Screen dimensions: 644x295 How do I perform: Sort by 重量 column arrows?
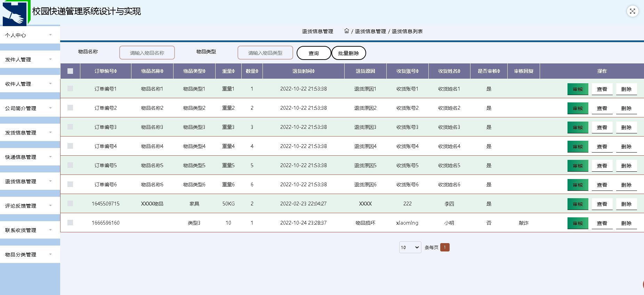[x=233, y=71]
